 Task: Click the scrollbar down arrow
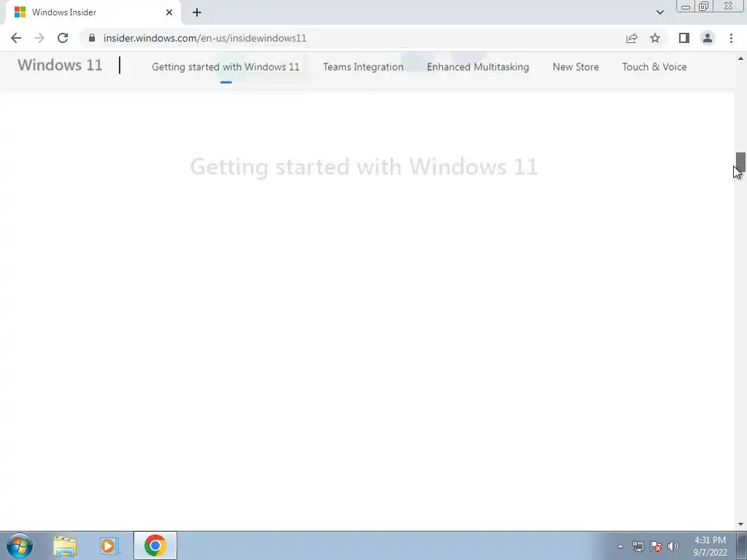[x=740, y=524]
